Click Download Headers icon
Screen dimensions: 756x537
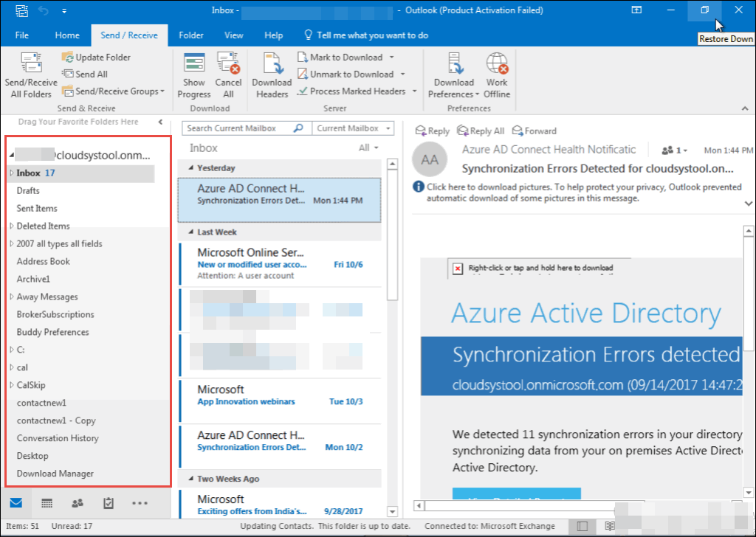(x=272, y=63)
